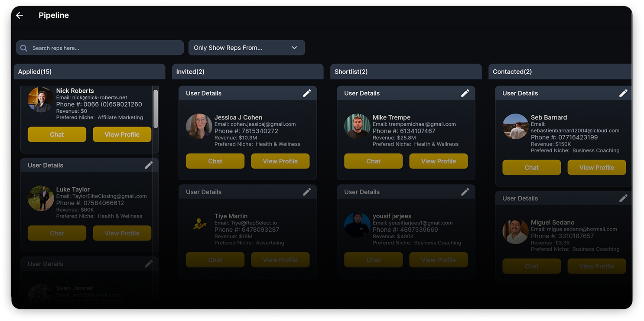Expand the dropdown chevron arrow
This screenshot has width=644, height=321.
pos(294,48)
